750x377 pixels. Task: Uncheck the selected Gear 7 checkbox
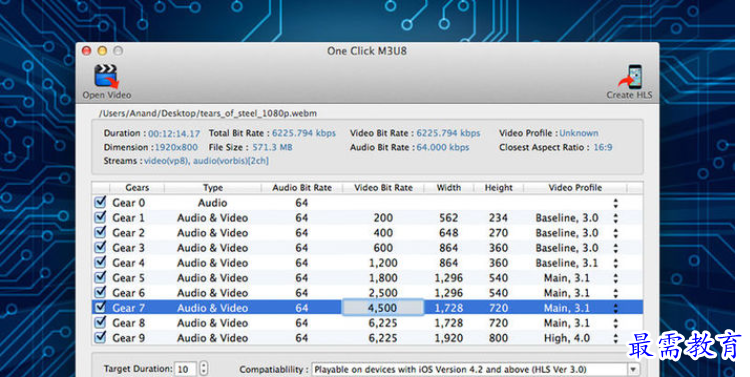[100, 307]
